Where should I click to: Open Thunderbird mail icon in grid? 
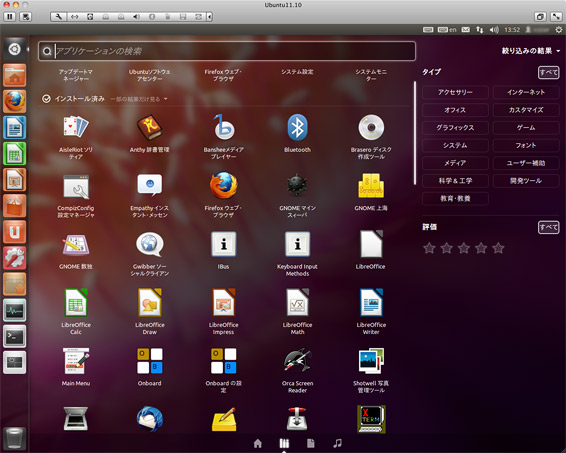click(149, 419)
